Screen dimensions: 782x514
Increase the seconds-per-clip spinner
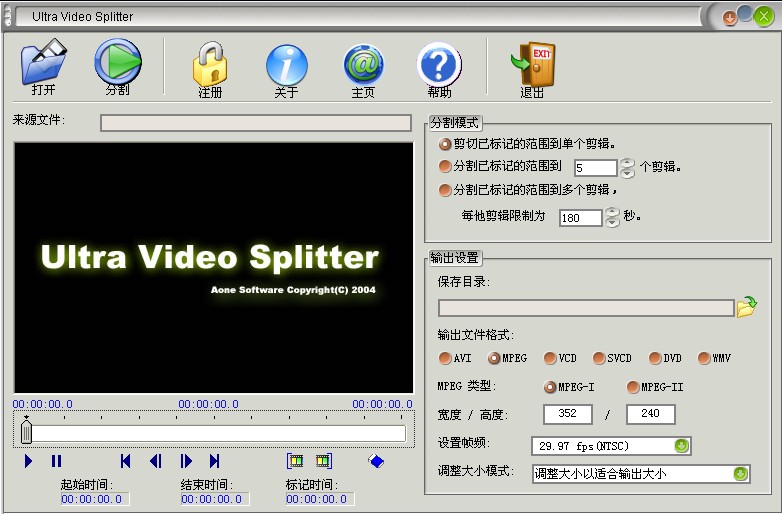pyautogui.click(x=612, y=212)
